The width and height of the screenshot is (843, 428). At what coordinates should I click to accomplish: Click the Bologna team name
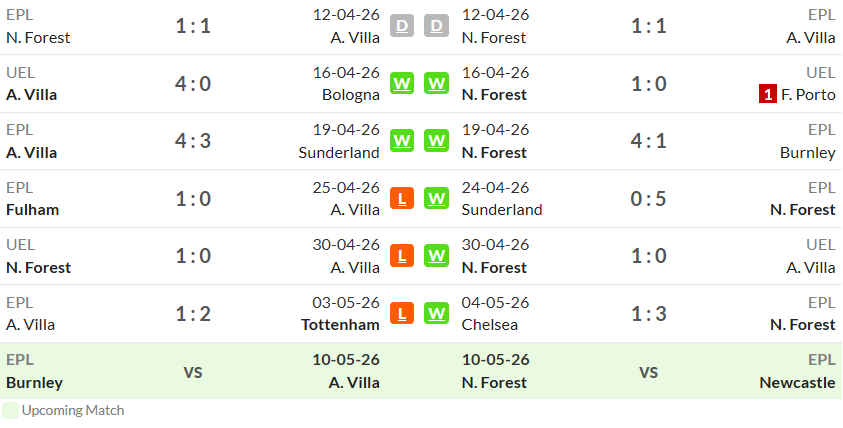[351, 95]
